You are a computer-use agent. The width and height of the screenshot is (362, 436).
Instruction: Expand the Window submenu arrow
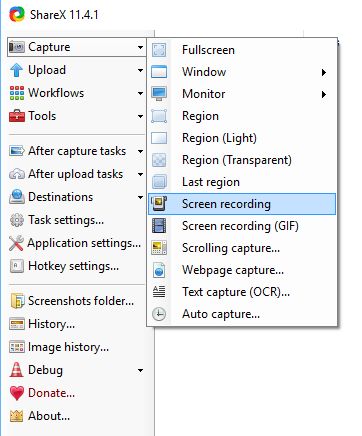[323, 72]
